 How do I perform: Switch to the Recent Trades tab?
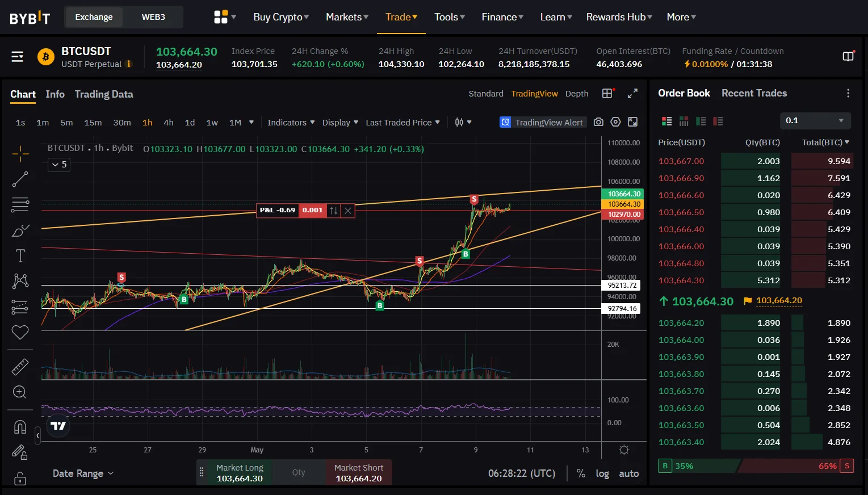754,93
